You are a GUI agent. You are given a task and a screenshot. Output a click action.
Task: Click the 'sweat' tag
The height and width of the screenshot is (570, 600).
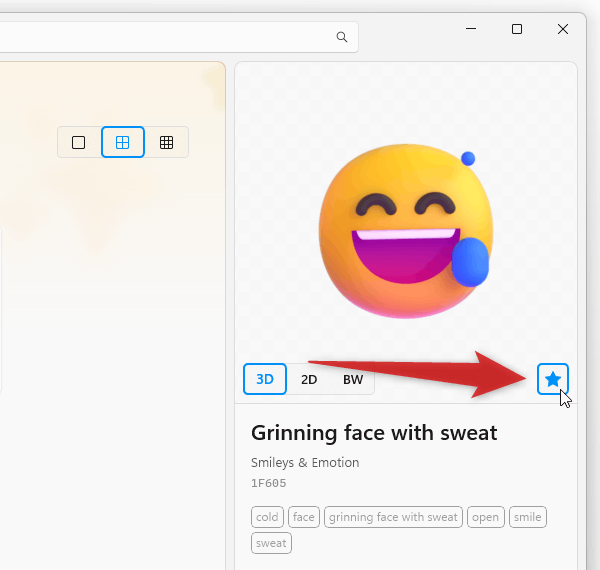[271, 543]
